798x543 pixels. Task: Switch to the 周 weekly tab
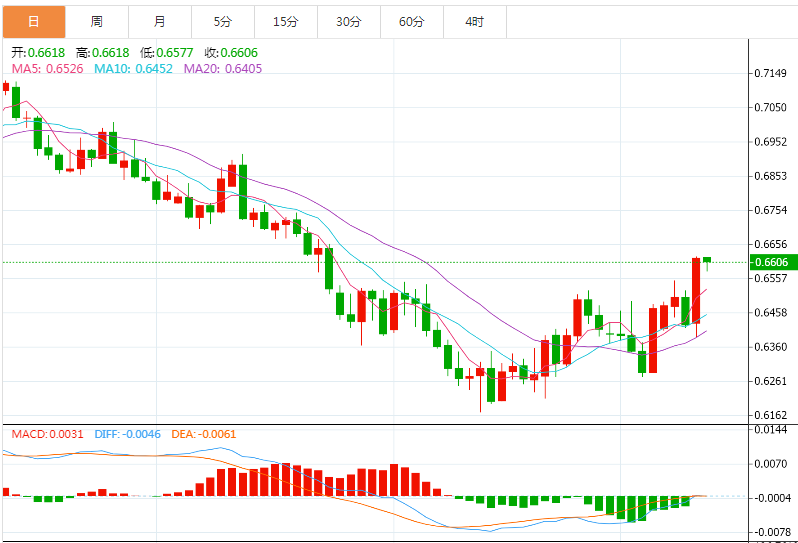coord(97,22)
